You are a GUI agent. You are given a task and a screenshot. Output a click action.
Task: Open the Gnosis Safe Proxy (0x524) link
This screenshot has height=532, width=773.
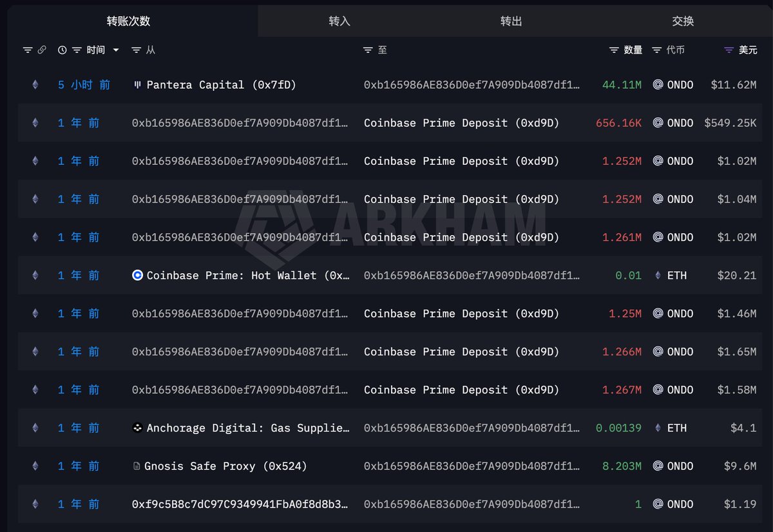point(225,466)
